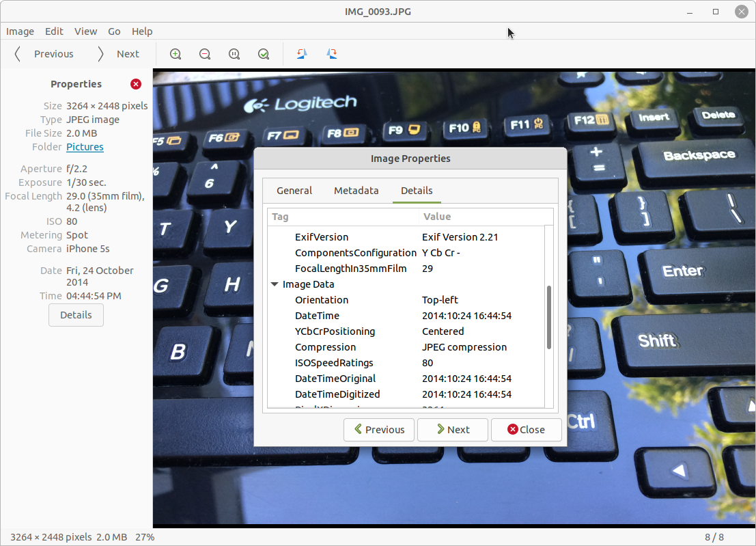Open the Pictures folder link
The height and width of the screenshot is (546, 756).
tap(85, 147)
